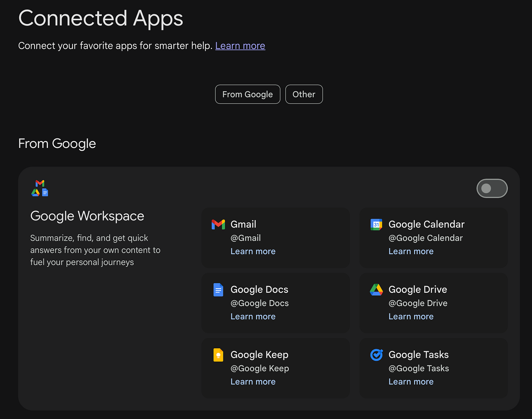Click the Google Drive triangle icon
The image size is (532, 419).
[x=376, y=290]
